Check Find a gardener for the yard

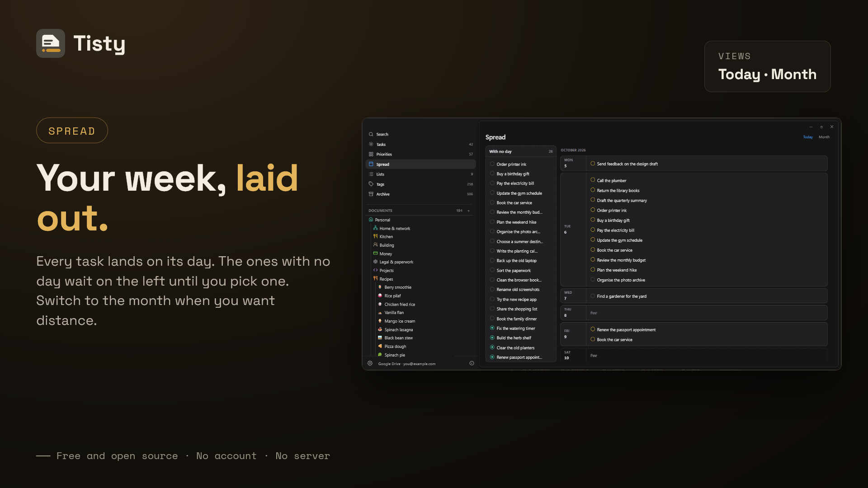tap(592, 296)
